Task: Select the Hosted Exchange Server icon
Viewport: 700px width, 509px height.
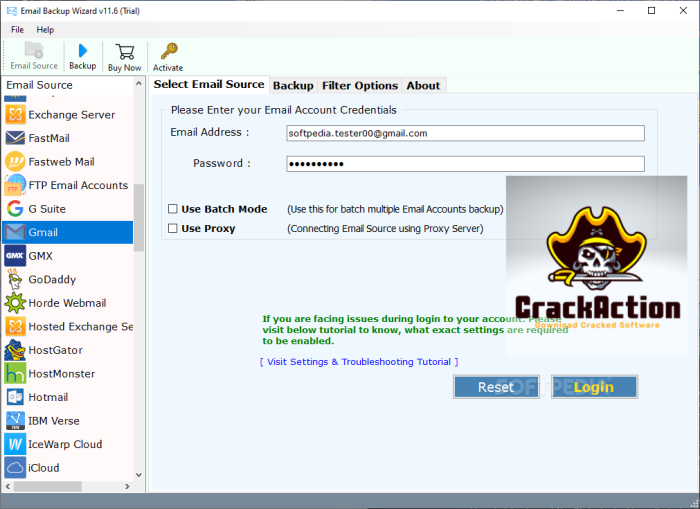Action: coord(15,326)
